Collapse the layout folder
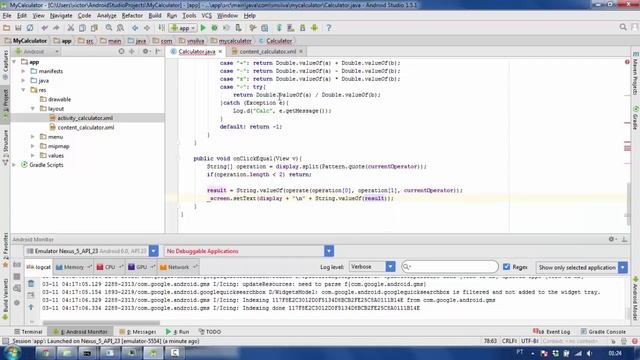This screenshot has width=640, height=360. (33, 109)
